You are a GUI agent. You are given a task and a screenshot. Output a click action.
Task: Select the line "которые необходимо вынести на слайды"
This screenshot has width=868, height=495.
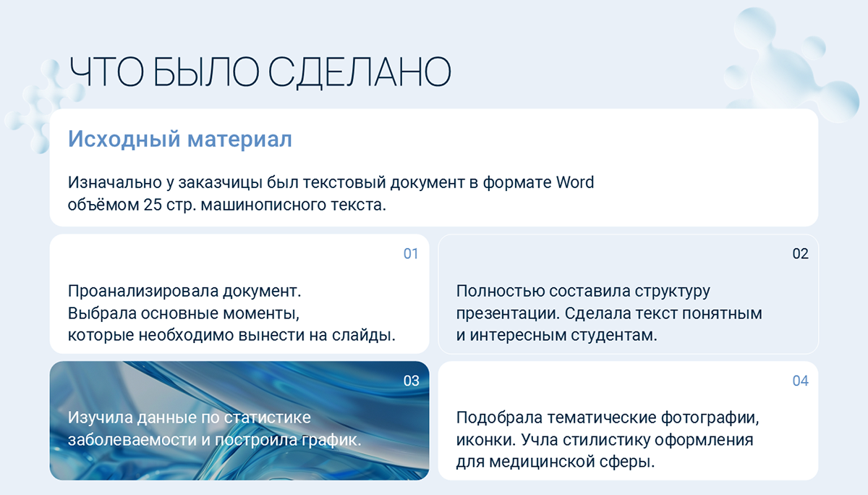pyautogui.click(x=232, y=335)
